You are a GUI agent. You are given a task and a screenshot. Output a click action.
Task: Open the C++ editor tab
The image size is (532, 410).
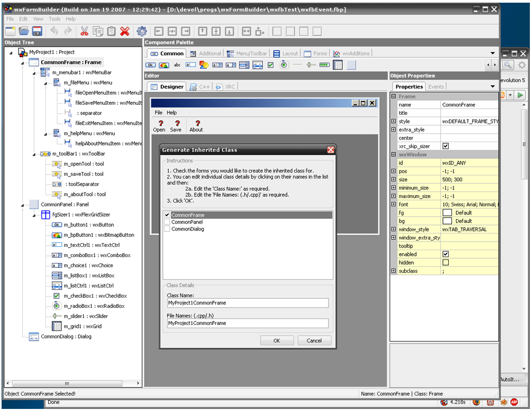pyautogui.click(x=200, y=87)
